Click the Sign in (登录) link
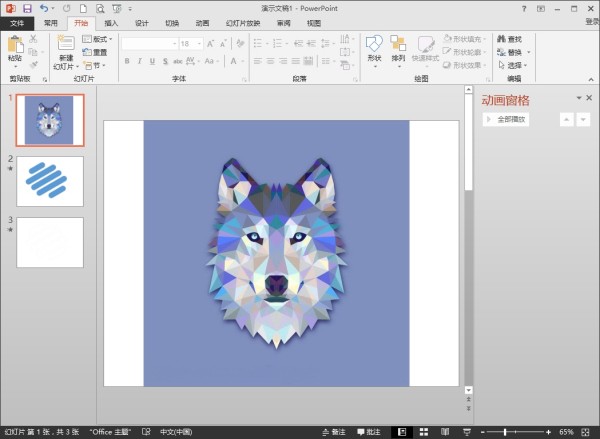The image size is (600, 439). pyautogui.click(x=591, y=22)
